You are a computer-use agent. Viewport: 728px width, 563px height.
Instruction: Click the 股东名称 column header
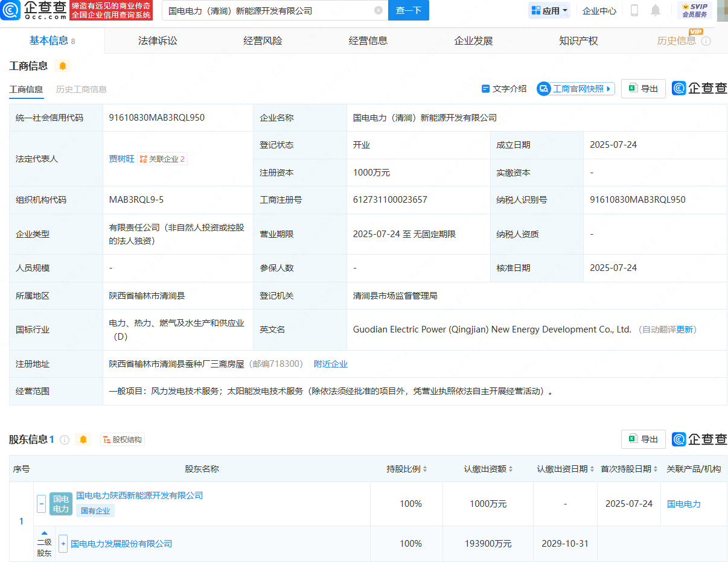[x=202, y=469]
